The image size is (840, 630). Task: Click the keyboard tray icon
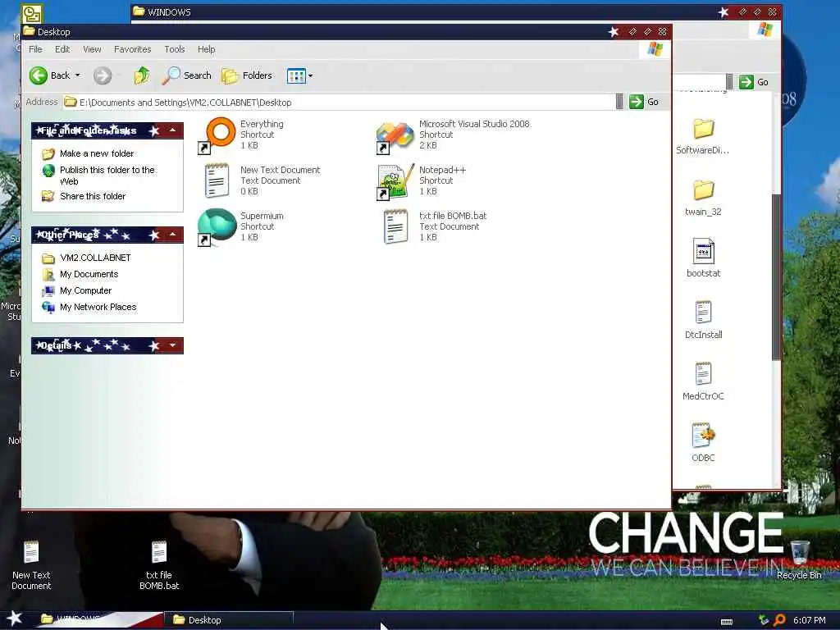pyautogui.click(x=727, y=622)
